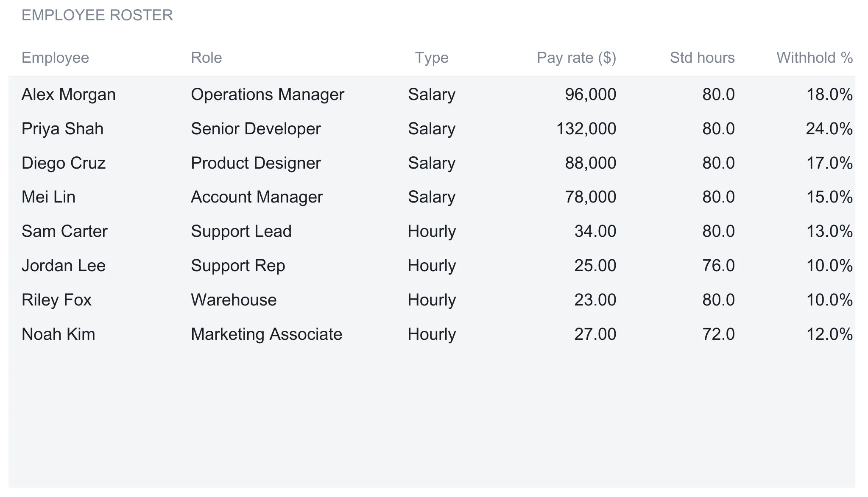Click Sam Carter's Hourly type cell
Image resolution: width=868 pixels, height=497 pixels.
tap(432, 231)
